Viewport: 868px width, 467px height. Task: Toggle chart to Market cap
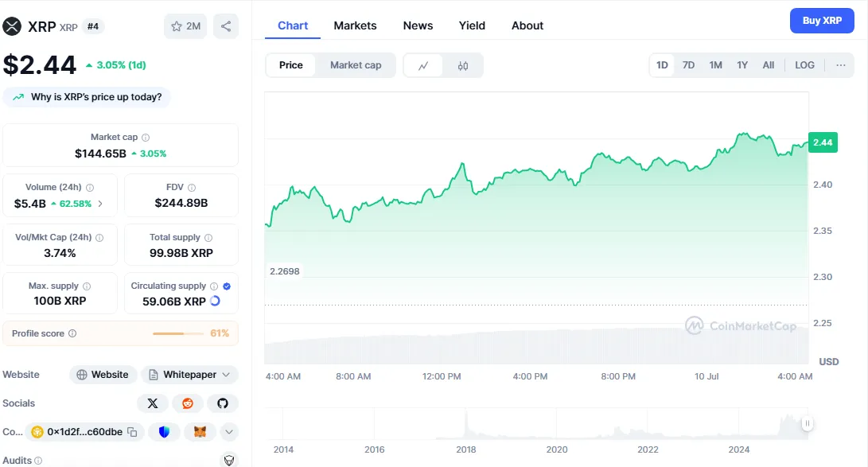(x=356, y=65)
